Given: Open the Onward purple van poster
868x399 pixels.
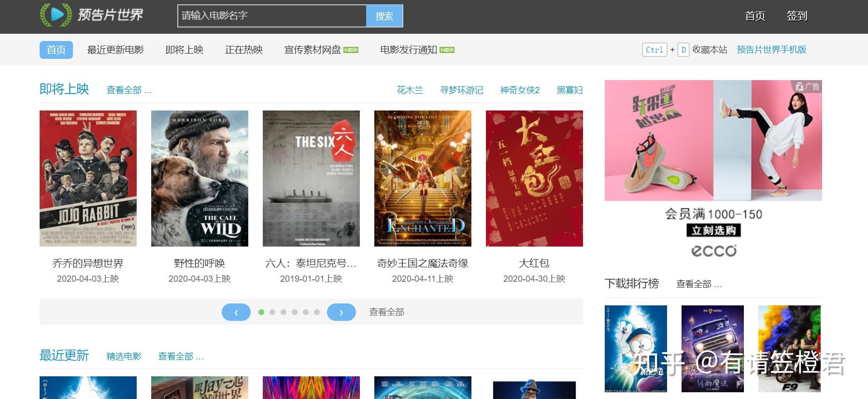Looking at the screenshot, I should 712,348.
